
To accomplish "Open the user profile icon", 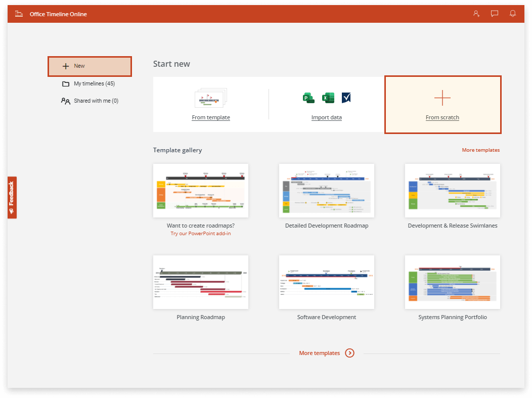I will (476, 14).
